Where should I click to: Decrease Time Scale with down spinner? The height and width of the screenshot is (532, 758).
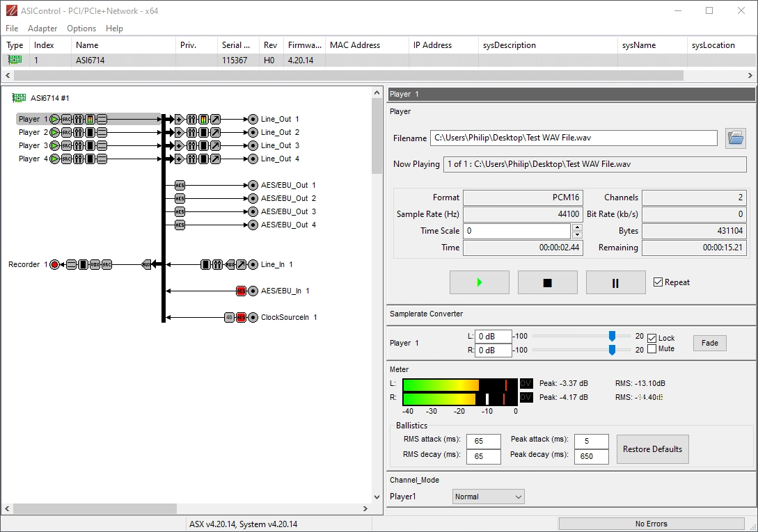[x=577, y=235]
